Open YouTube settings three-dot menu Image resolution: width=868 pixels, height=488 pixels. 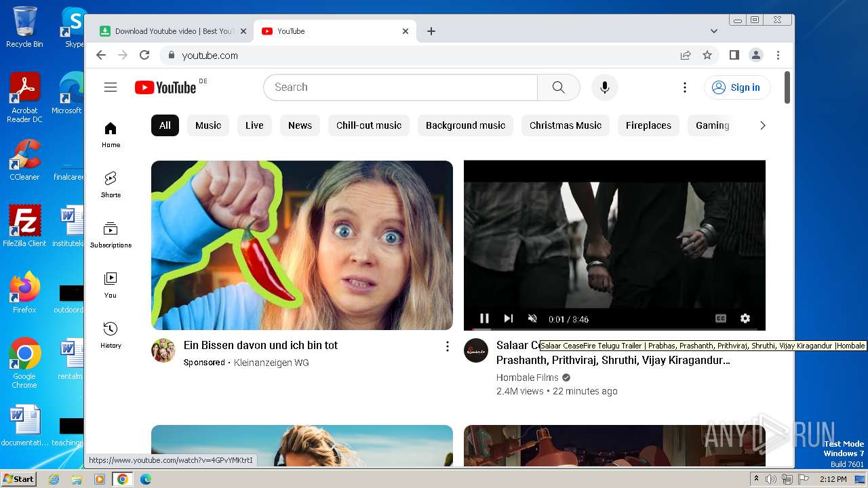(x=684, y=87)
